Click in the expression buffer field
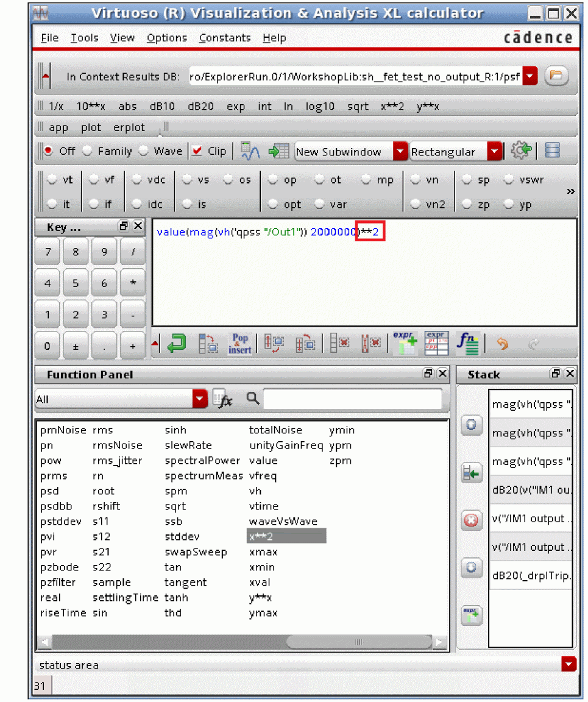This screenshot has height=702, width=588. coord(364,272)
